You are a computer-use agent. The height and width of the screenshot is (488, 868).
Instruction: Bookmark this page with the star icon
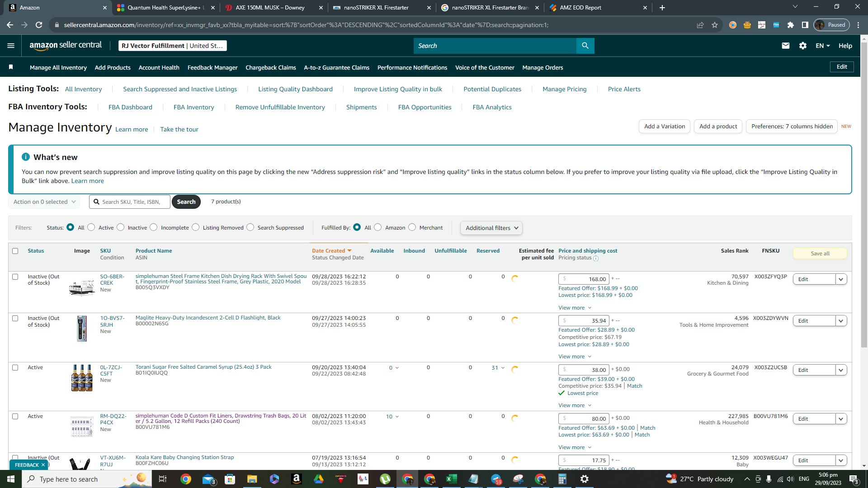[x=715, y=25]
